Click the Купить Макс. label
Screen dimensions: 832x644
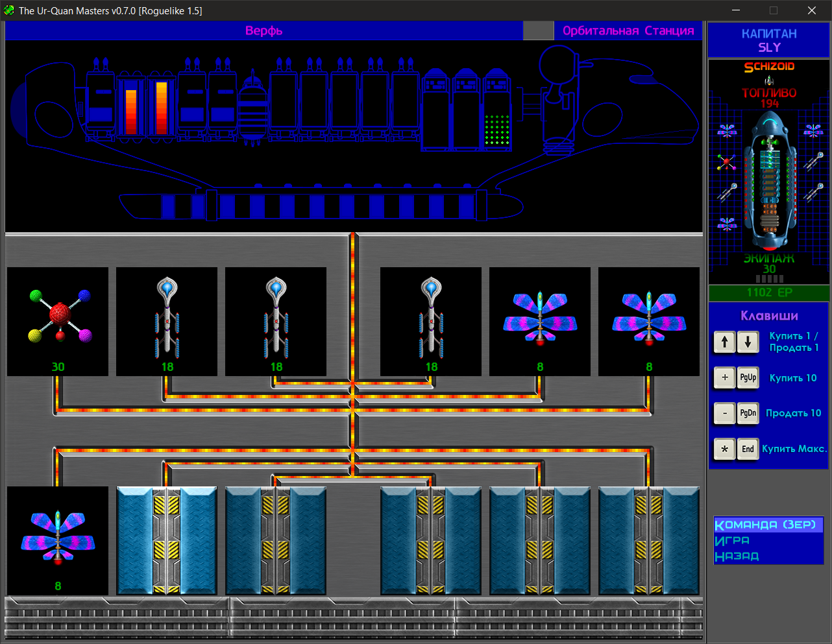pyautogui.click(x=794, y=449)
